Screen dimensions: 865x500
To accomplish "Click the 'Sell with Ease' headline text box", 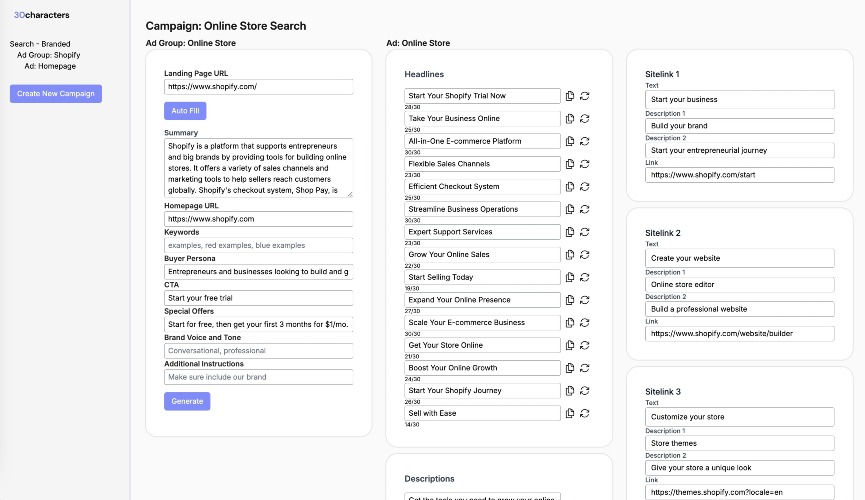I will [482, 413].
